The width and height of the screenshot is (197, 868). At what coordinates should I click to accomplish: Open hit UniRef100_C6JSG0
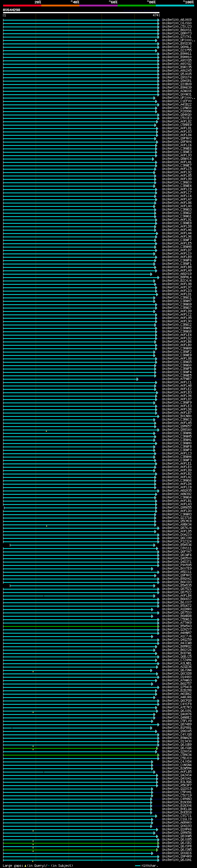coord(177,23)
